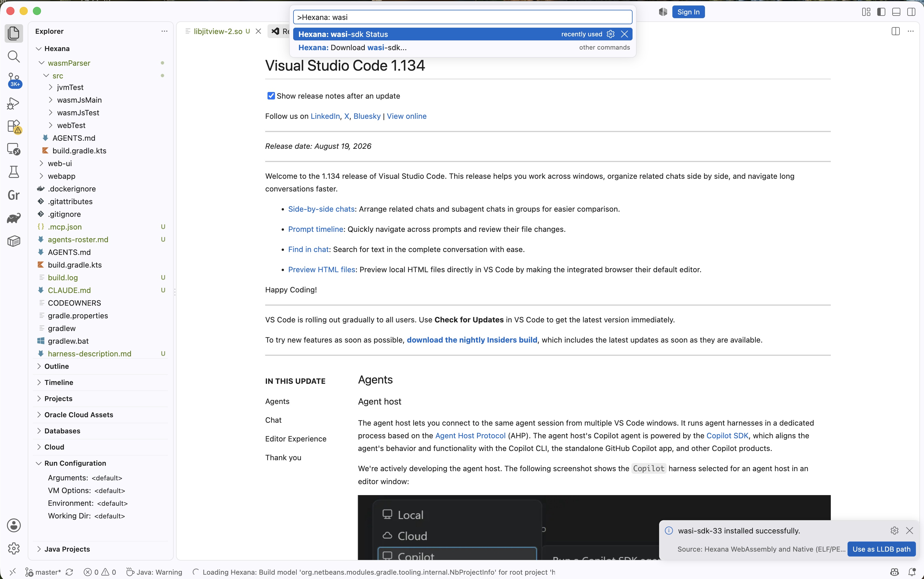Collapse the wasmParser folder
The image size is (924, 579).
click(41, 63)
